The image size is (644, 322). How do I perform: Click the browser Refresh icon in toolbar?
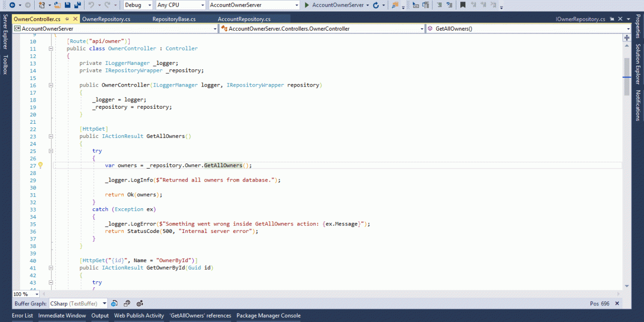(376, 5)
